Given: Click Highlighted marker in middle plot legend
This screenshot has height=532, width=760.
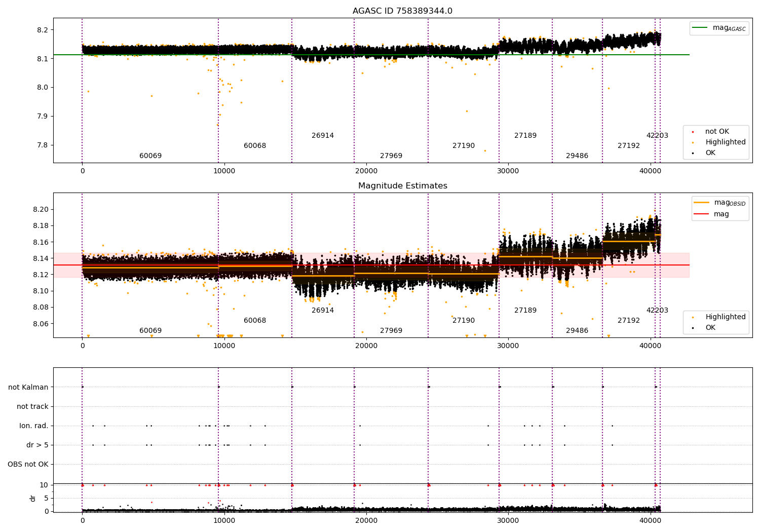Looking at the screenshot, I should [693, 317].
